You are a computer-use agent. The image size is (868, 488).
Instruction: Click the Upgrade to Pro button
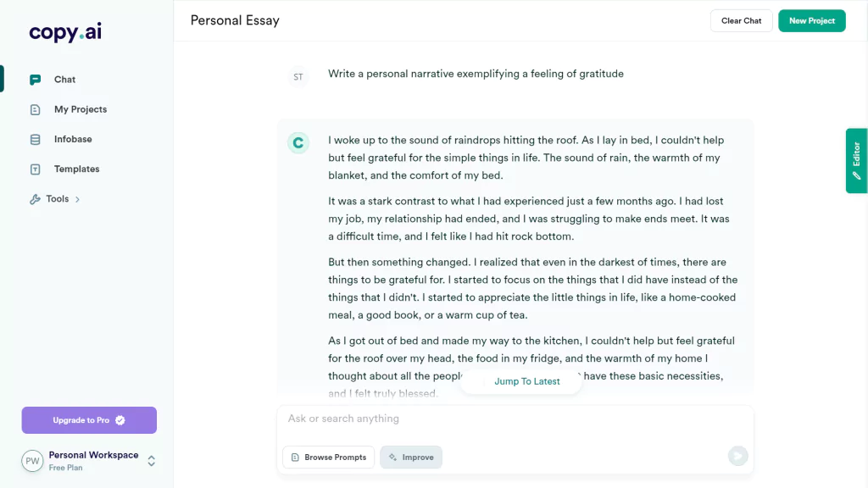(x=89, y=420)
